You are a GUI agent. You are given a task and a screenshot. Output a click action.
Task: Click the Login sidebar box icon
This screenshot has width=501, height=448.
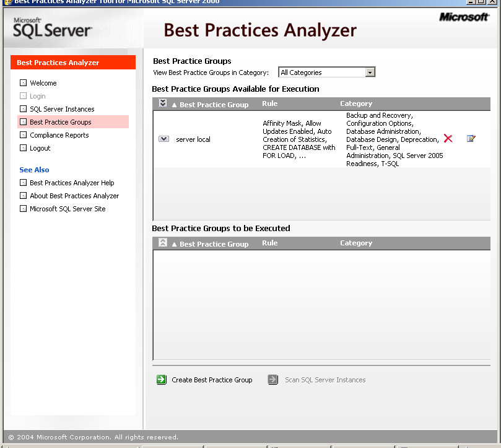23,95
